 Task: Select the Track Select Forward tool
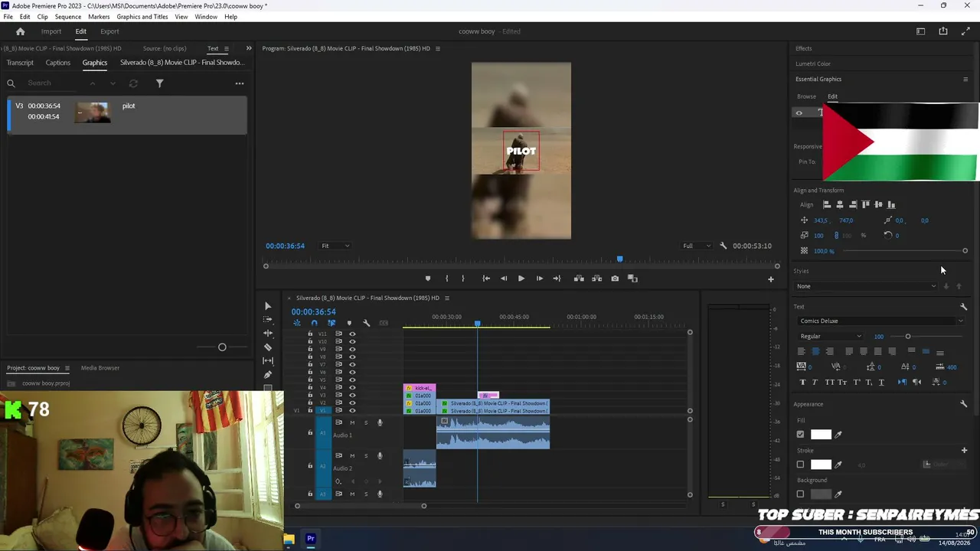(267, 320)
